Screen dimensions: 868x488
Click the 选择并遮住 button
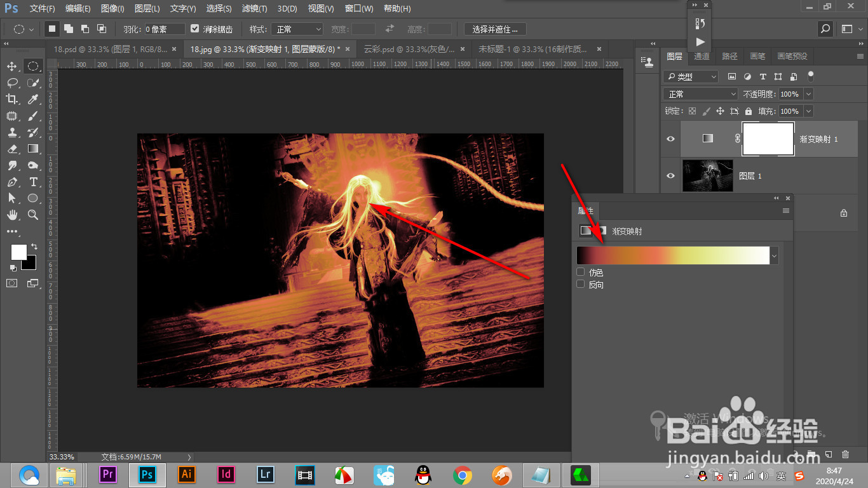click(x=495, y=29)
